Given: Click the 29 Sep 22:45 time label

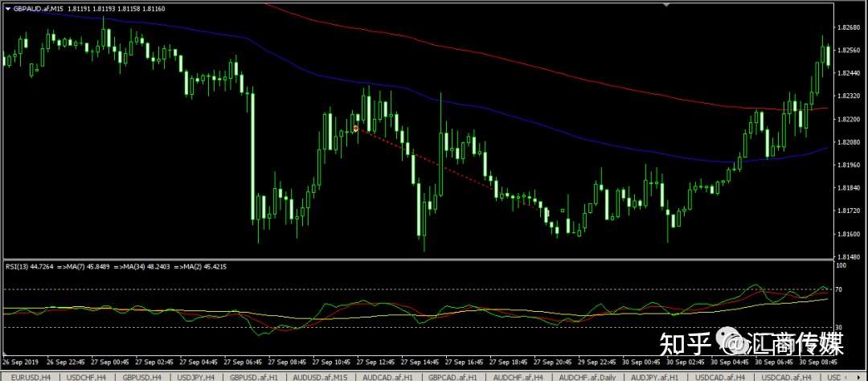Looking at the screenshot, I should pos(596,363).
